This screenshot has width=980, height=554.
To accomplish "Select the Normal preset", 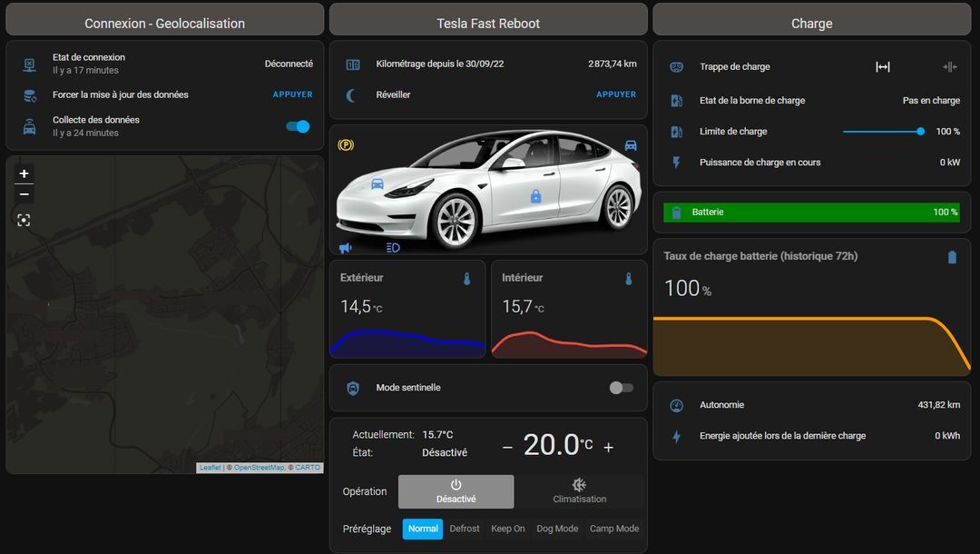I will [x=423, y=529].
